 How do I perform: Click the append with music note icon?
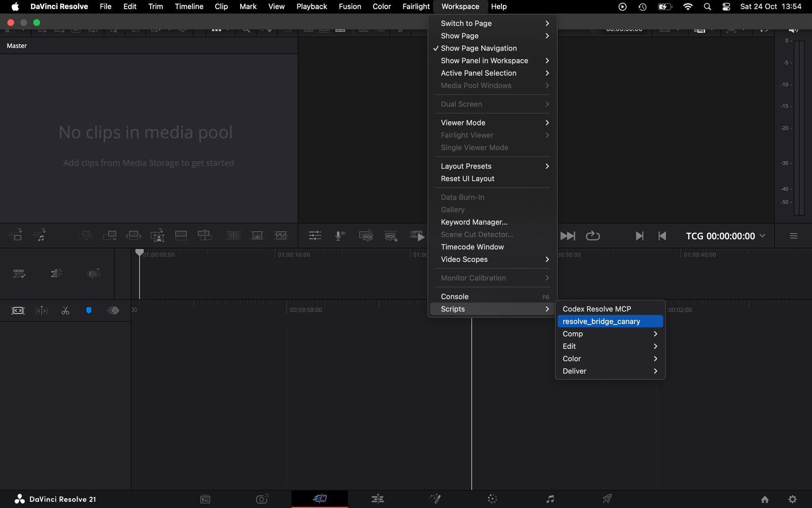coord(39,235)
